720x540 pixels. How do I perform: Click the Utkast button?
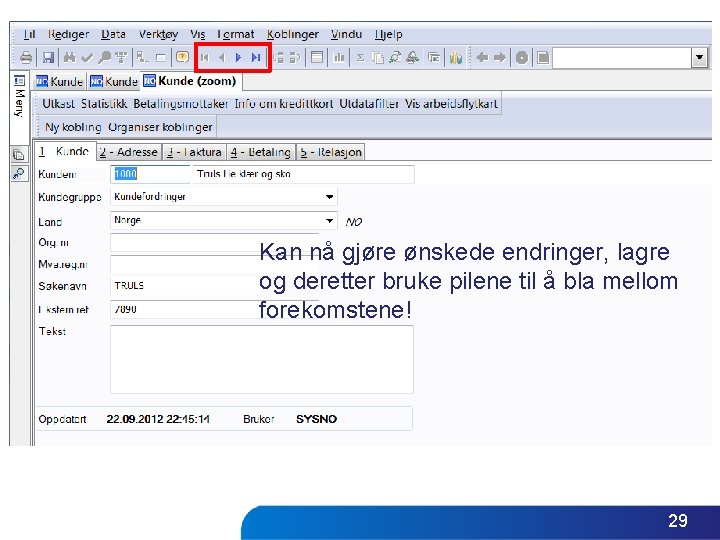[58, 104]
